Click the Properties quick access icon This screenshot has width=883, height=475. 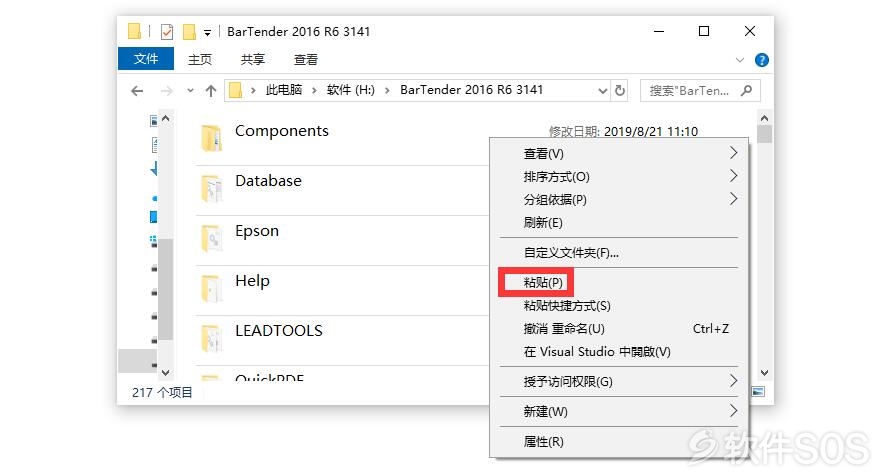pyautogui.click(x=167, y=32)
